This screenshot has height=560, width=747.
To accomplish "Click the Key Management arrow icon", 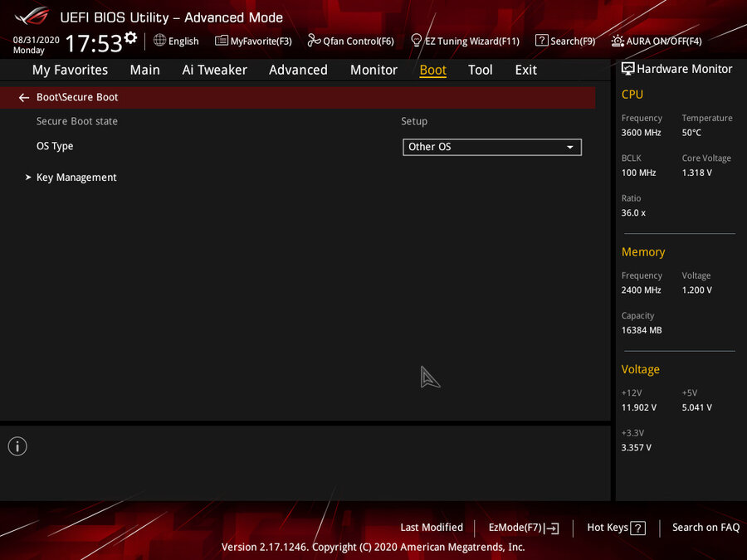I will 28,178.
